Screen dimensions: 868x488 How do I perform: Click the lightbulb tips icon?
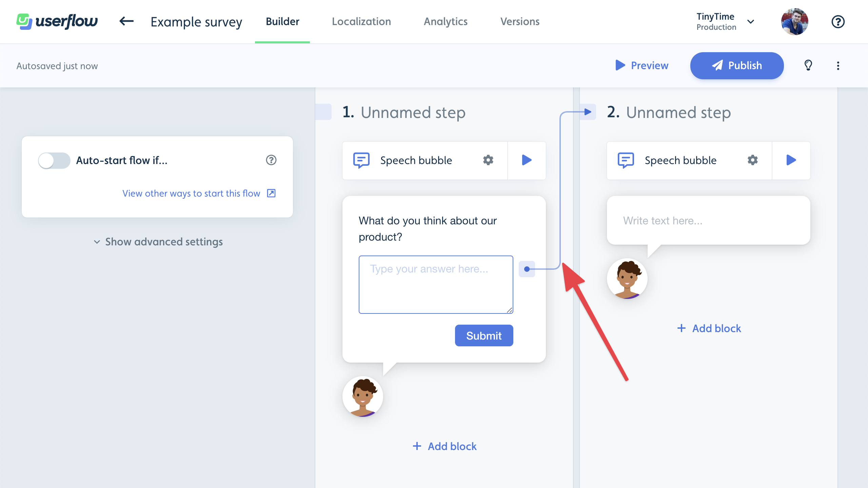[808, 65]
